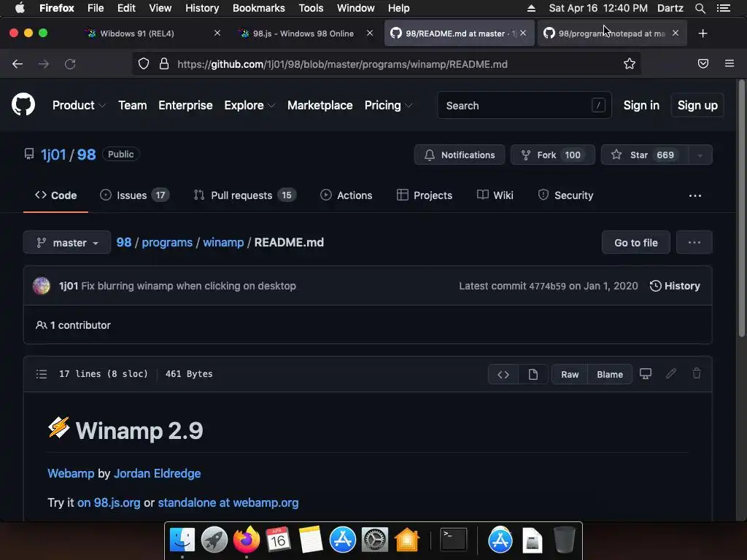
Task: Open System Preferences in the Dock
Action: (x=375, y=540)
